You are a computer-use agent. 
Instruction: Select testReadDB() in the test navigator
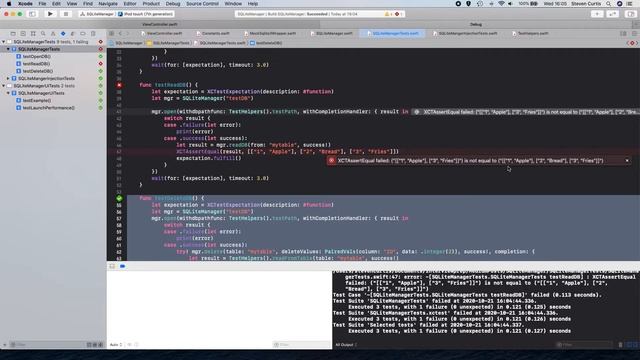pyautogui.click(x=36, y=64)
